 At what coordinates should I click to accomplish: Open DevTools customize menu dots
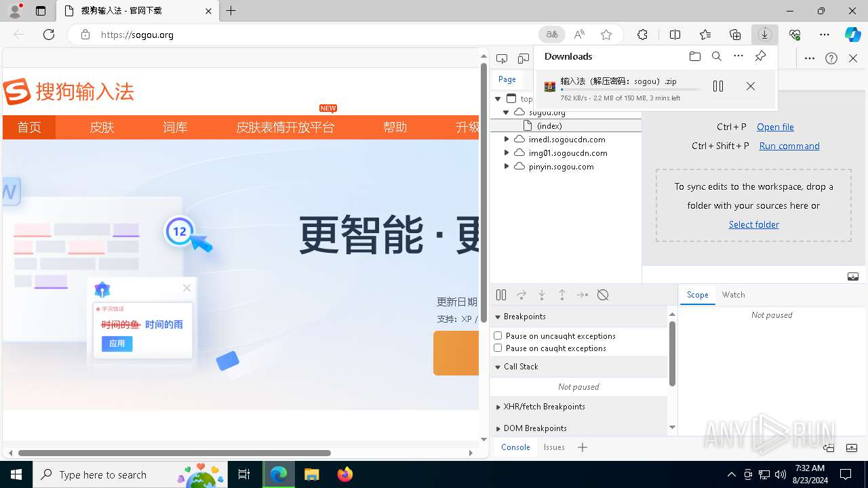pyautogui.click(x=810, y=58)
